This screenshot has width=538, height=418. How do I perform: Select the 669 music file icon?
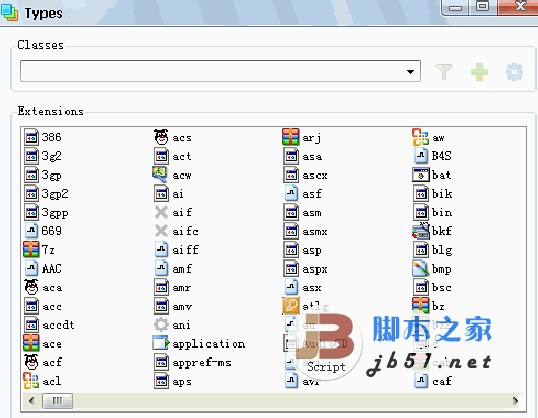(x=32, y=231)
